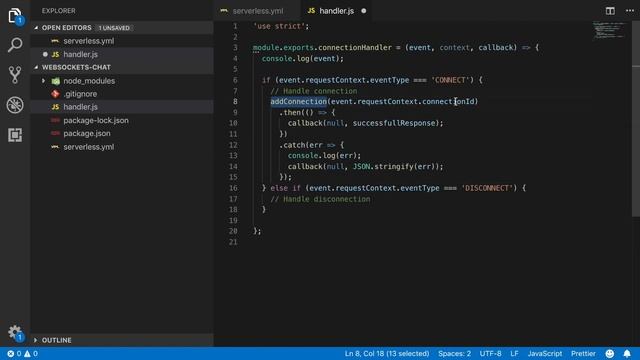Image resolution: width=640 pixels, height=360 pixels.
Task: Switch to the handler.js tab
Action: coord(336,11)
